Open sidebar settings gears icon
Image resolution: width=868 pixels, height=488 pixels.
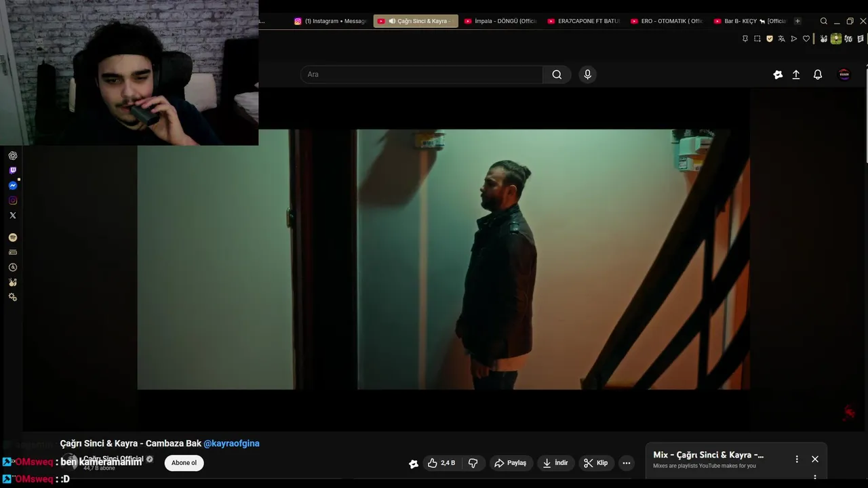point(13,298)
